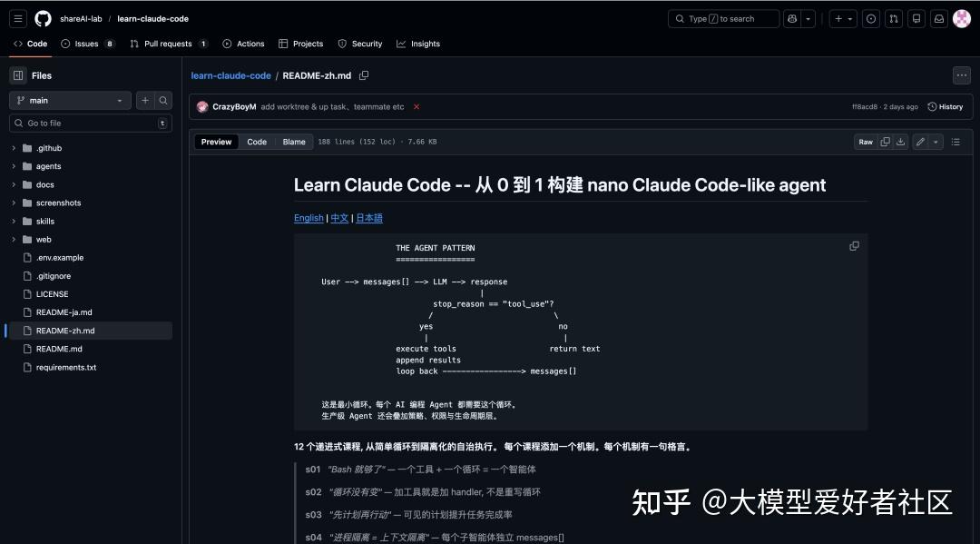Image resolution: width=980 pixels, height=544 pixels.
Task: Switch to the Security tab
Action: [x=360, y=44]
